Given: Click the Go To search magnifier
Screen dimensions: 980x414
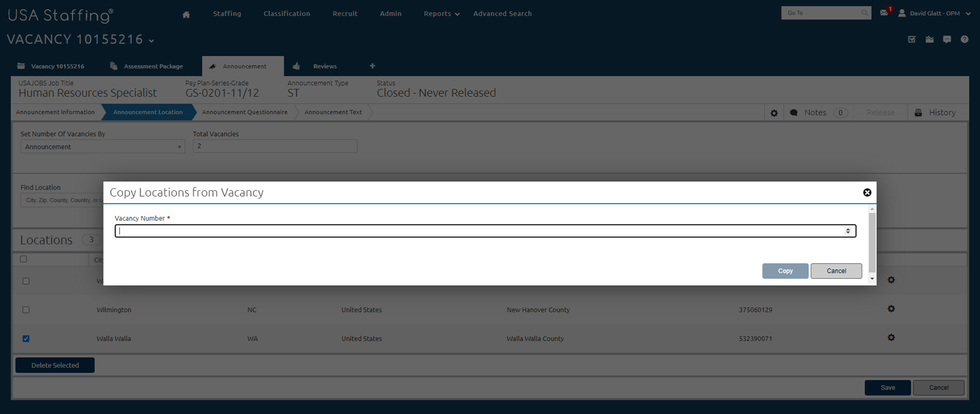Looking at the screenshot, I should tap(865, 13).
